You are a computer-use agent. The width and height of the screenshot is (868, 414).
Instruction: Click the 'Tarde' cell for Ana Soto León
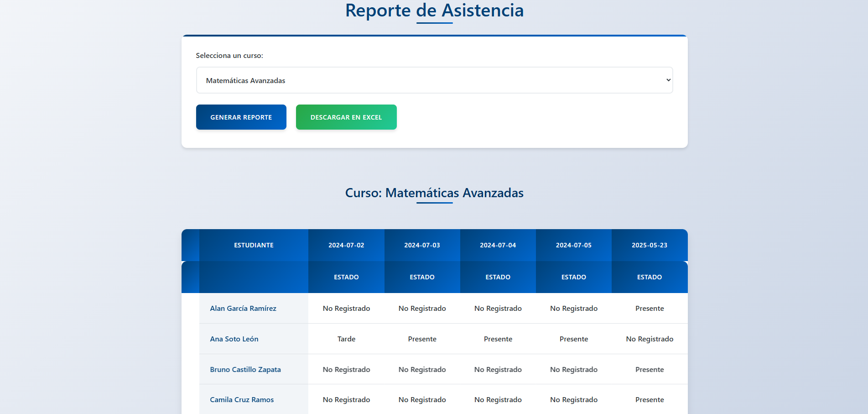346,339
